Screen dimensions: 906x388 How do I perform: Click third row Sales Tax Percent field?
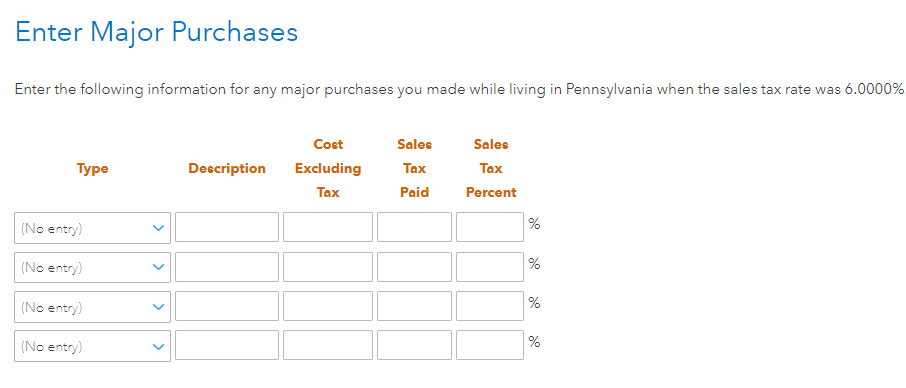pyautogui.click(x=490, y=306)
